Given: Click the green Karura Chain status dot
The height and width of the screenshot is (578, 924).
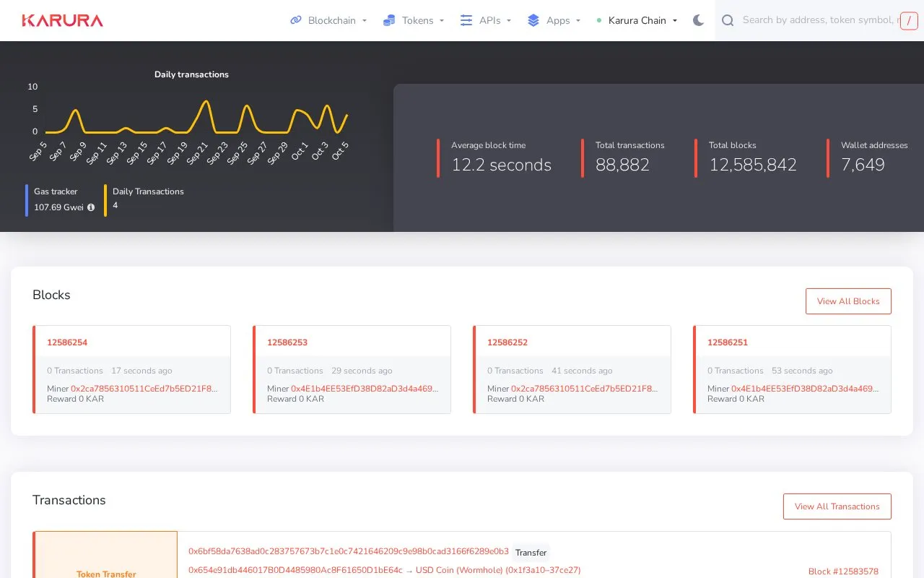Looking at the screenshot, I should tap(599, 20).
